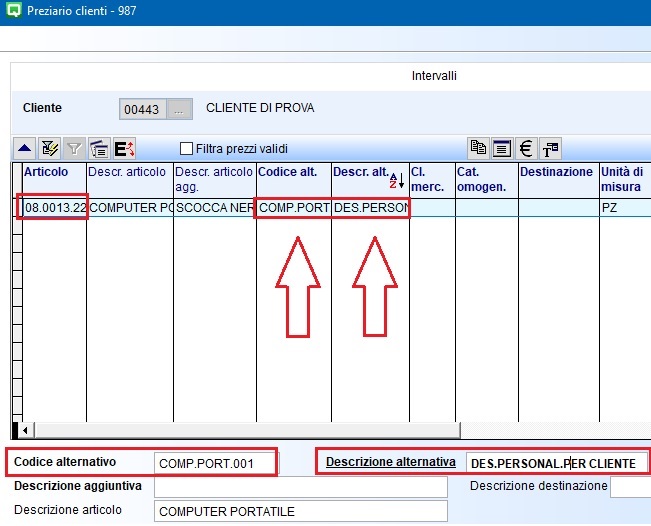Click the Descr. alt. column sort indicator
The width and height of the screenshot is (651, 526).
coord(397,180)
